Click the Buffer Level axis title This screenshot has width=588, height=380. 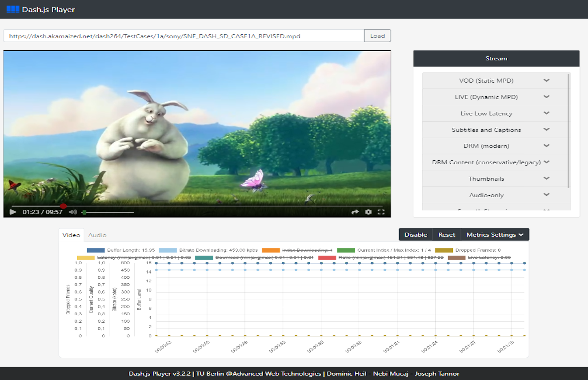coord(139,299)
